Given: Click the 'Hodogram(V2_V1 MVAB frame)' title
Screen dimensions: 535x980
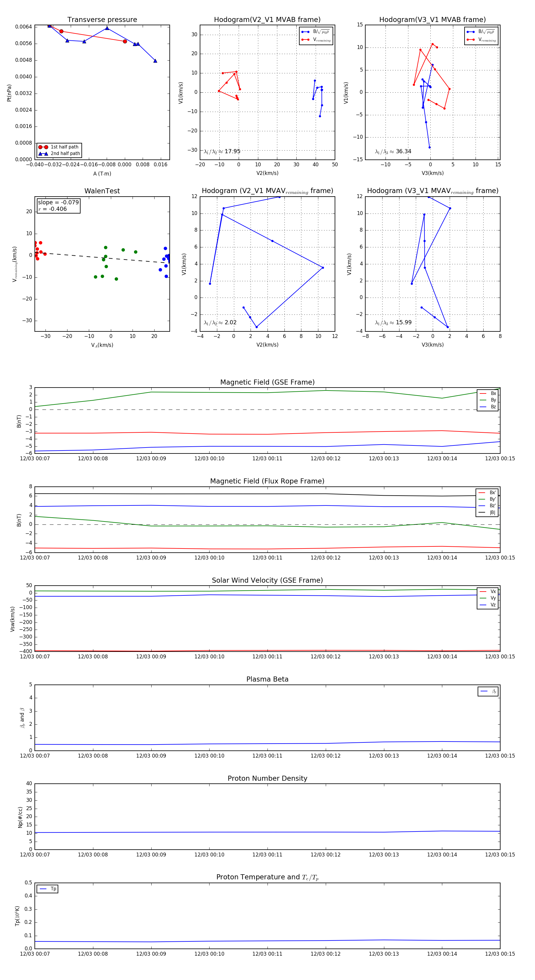Looking at the screenshot, I should coord(267,19).
